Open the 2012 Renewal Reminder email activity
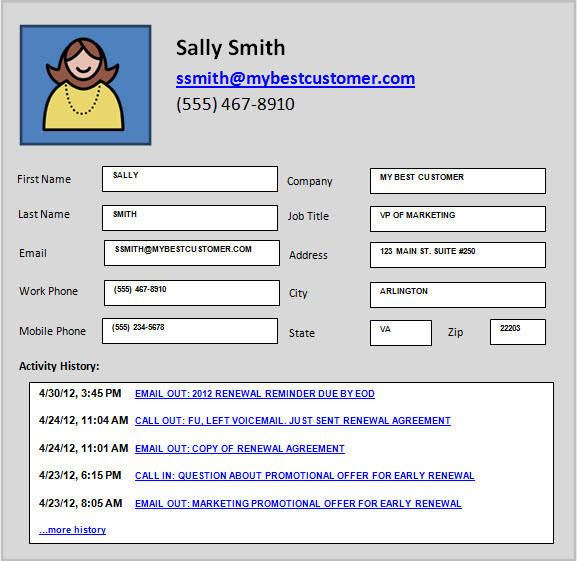This screenshot has height=561, width=577. 255,394
